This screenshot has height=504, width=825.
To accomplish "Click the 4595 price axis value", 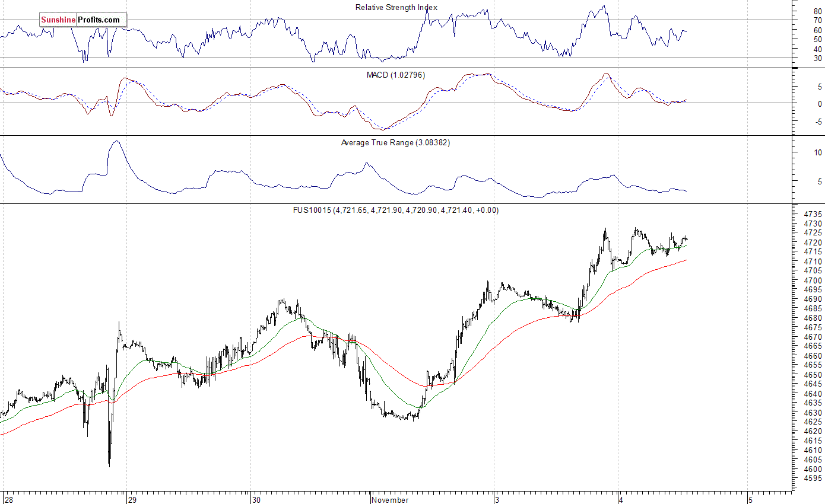I will (x=813, y=479).
